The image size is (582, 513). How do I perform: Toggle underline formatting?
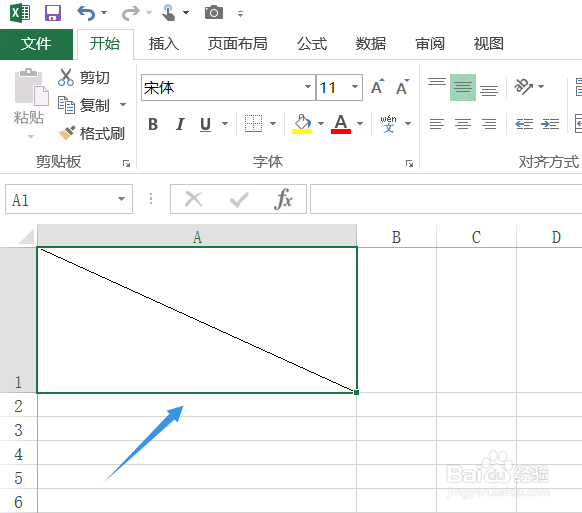point(205,124)
